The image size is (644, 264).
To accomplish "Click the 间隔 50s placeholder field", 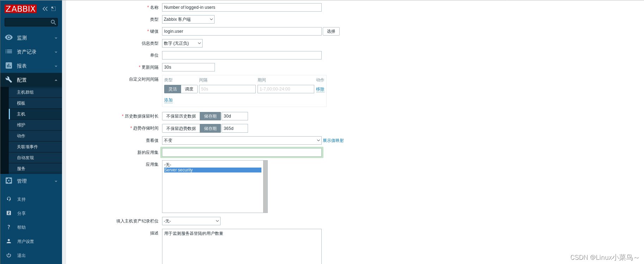I will pos(227,89).
